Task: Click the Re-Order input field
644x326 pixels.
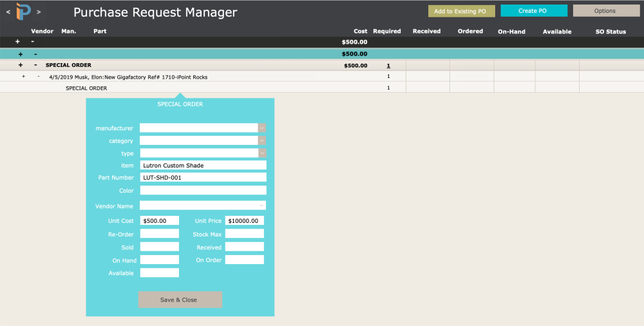Action: (x=159, y=233)
